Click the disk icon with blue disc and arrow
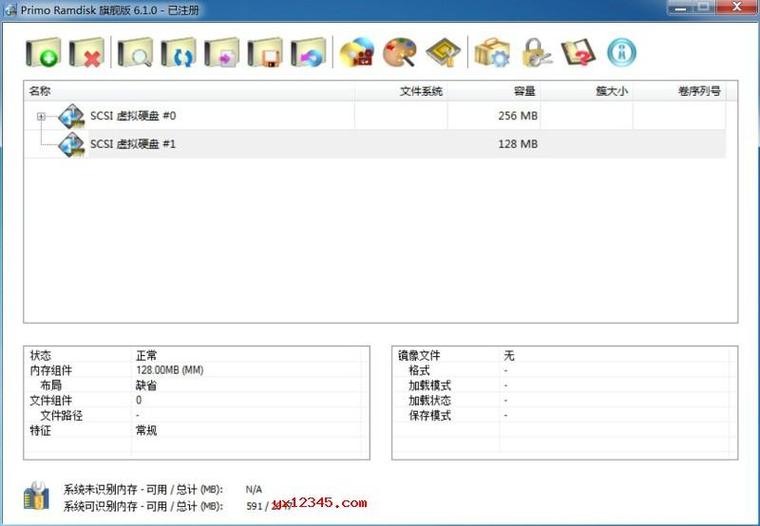The image size is (760, 526). pyautogui.click(x=308, y=52)
